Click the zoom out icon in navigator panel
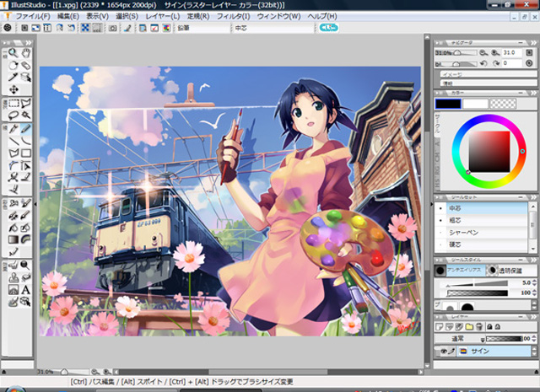The width and height of the screenshot is (540, 392). click(483, 52)
